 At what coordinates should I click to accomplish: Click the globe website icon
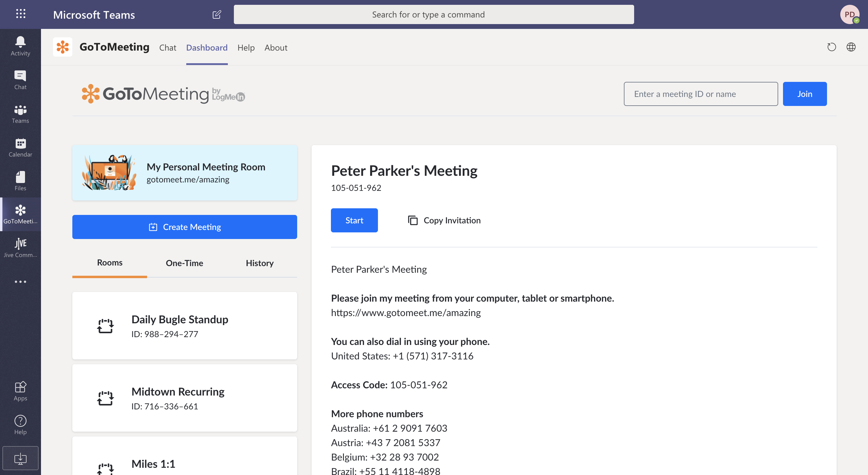point(851,47)
